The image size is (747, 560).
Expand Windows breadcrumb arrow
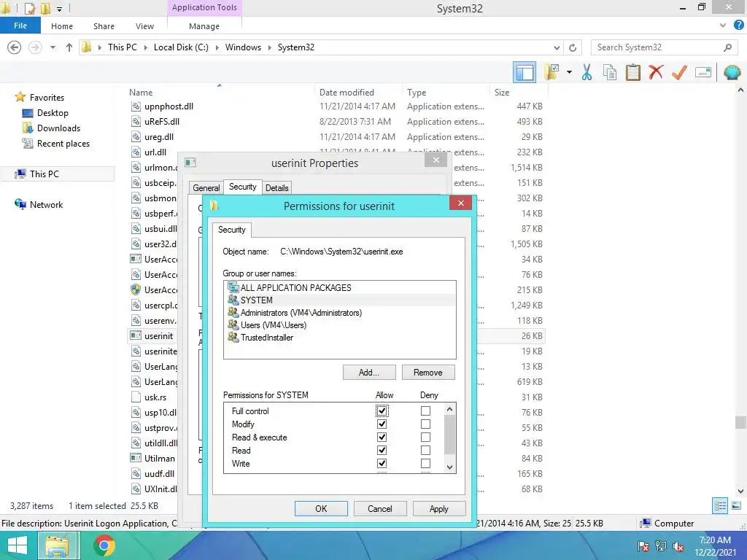pos(269,47)
